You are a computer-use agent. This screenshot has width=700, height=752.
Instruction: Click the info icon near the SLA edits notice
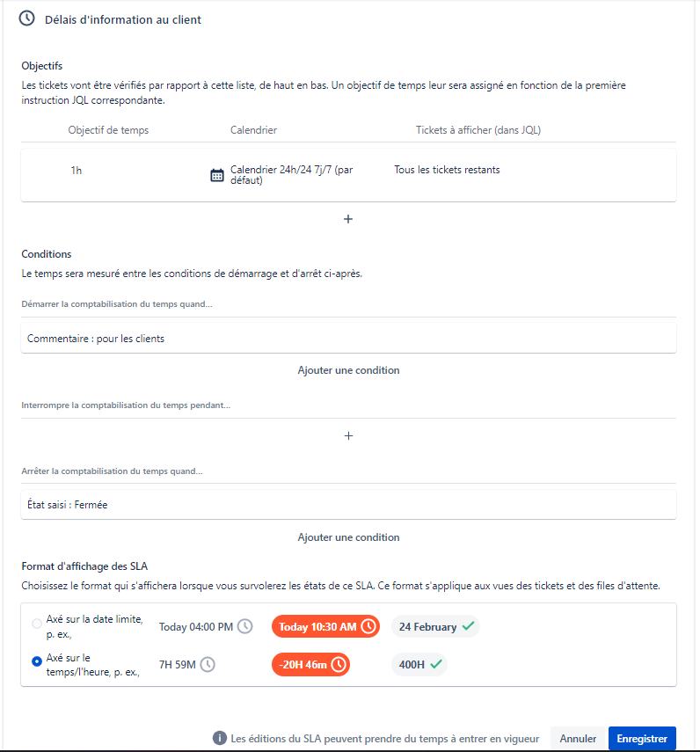click(220, 738)
